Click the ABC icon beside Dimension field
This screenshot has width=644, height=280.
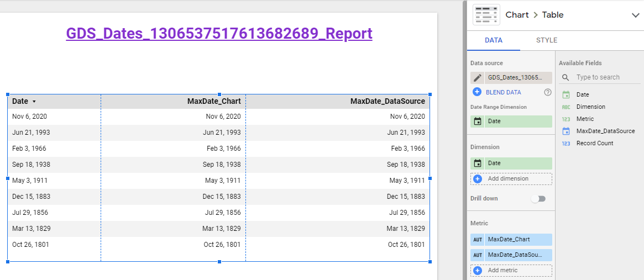point(566,107)
